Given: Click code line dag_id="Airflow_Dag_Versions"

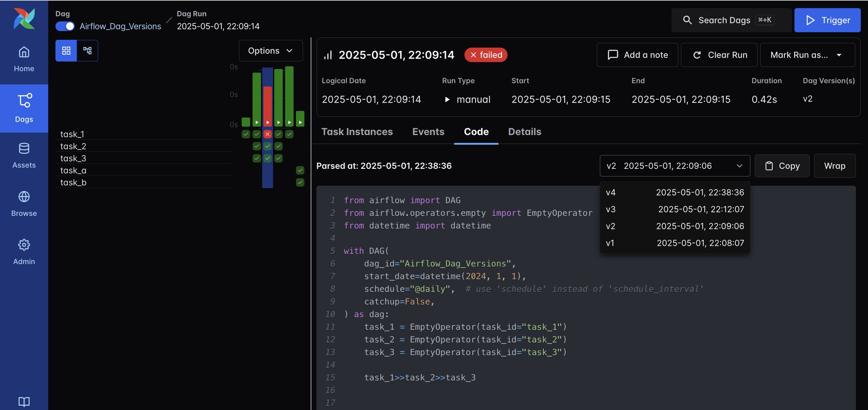Looking at the screenshot, I should [440, 264].
